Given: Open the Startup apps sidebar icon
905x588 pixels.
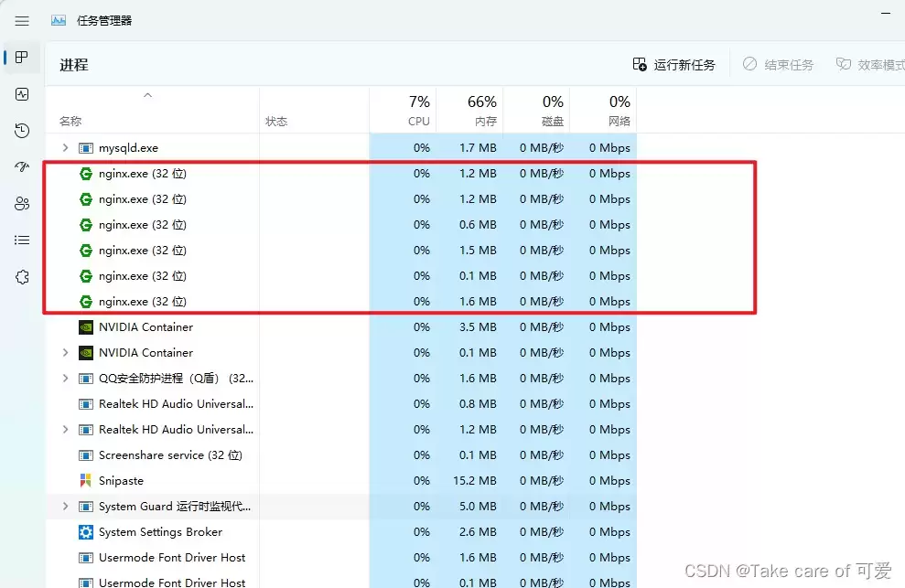Looking at the screenshot, I should pyautogui.click(x=22, y=166).
